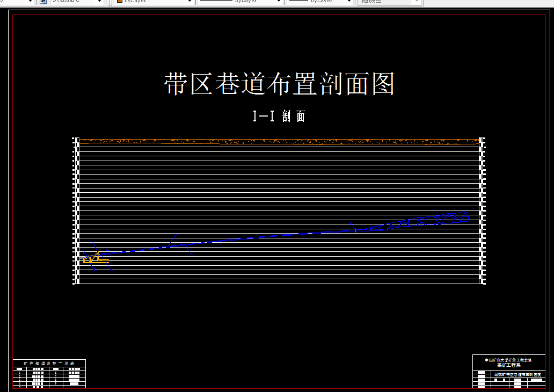Select the left scale bar of section
This screenshot has height=392, width=554.
(x=76, y=210)
